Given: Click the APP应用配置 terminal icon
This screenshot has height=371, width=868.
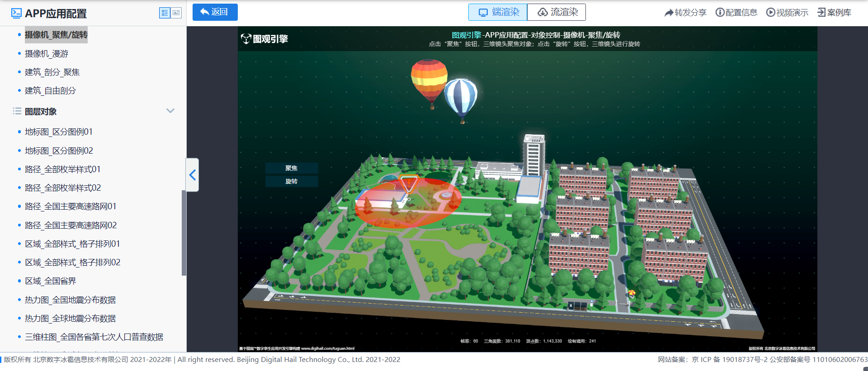Looking at the screenshot, I should pyautogui.click(x=16, y=13).
